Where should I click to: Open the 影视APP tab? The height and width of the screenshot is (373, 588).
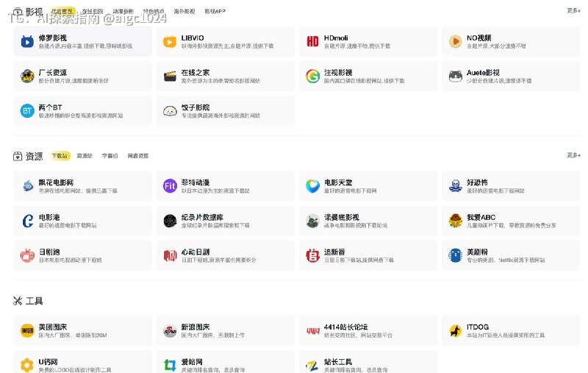coord(215,11)
